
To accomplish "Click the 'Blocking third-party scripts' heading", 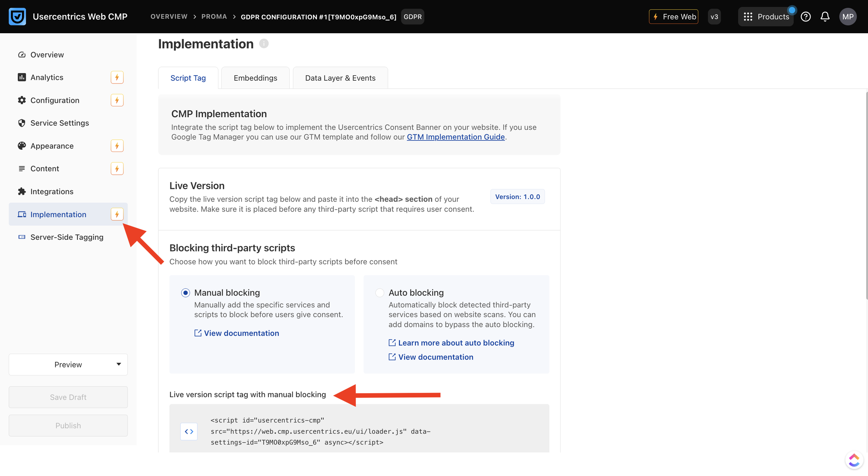I will [232, 248].
